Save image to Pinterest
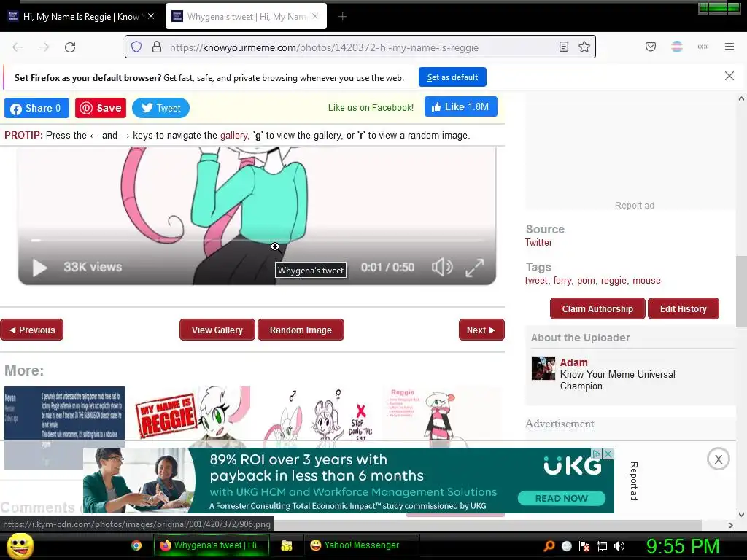 (101, 108)
